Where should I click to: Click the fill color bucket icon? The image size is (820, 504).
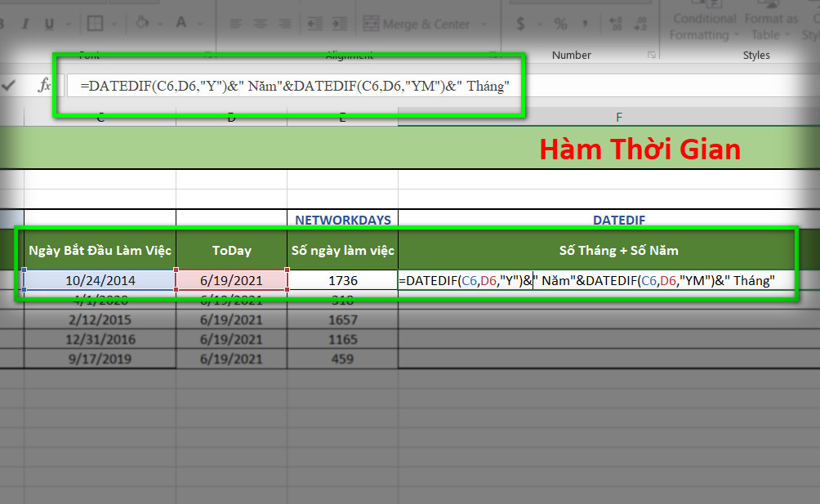142,23
